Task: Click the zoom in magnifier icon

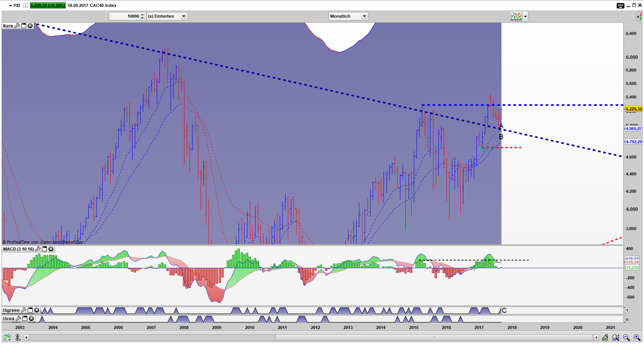Action: point(637,337)
